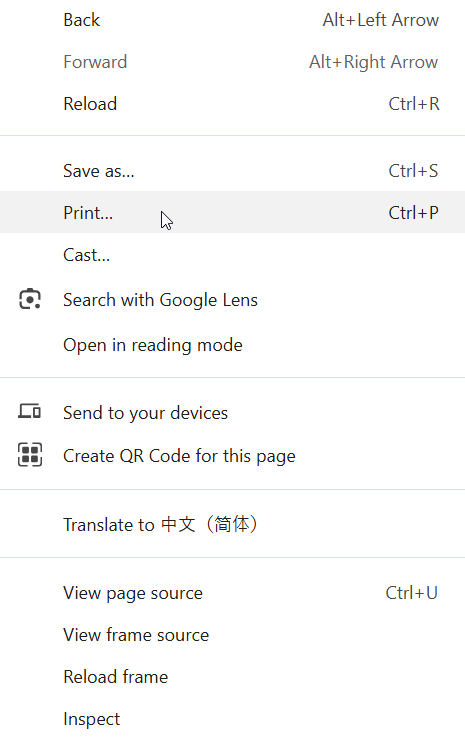Open View page source
The image size is (465, 749).
232,593
